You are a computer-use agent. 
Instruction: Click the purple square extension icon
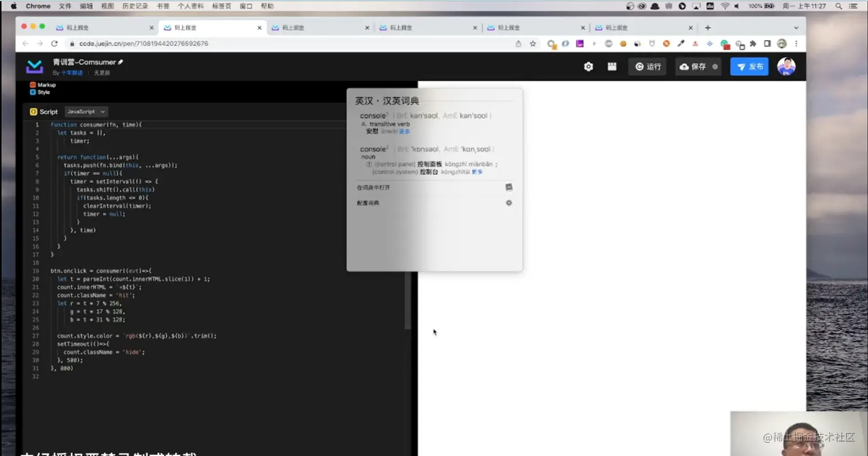click(x=580, y=44)
